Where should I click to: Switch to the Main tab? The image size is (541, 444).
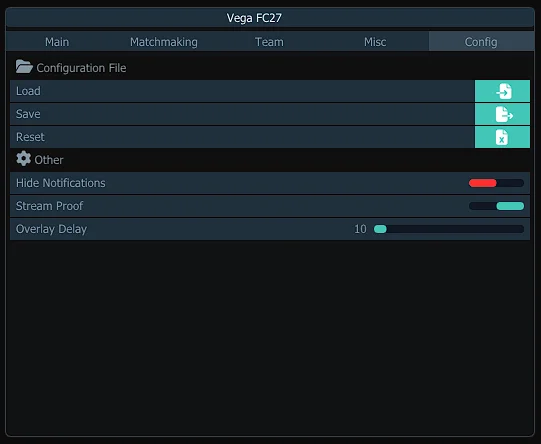click(x=57, y=42)
